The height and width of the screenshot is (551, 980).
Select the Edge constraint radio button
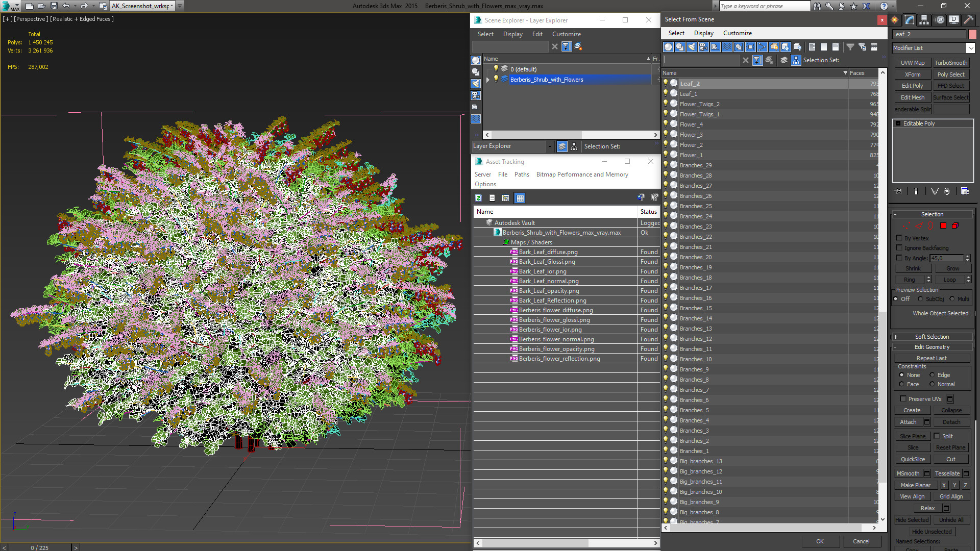(932, 375)
